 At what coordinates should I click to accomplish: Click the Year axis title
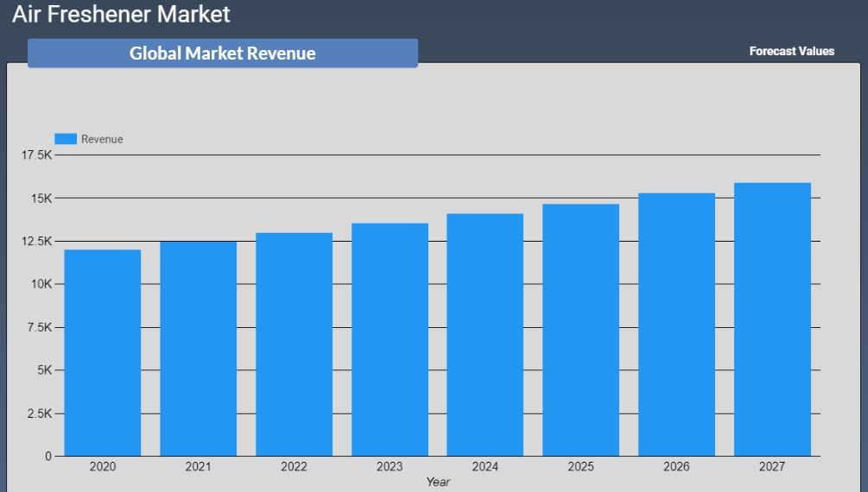click(438, 482)
